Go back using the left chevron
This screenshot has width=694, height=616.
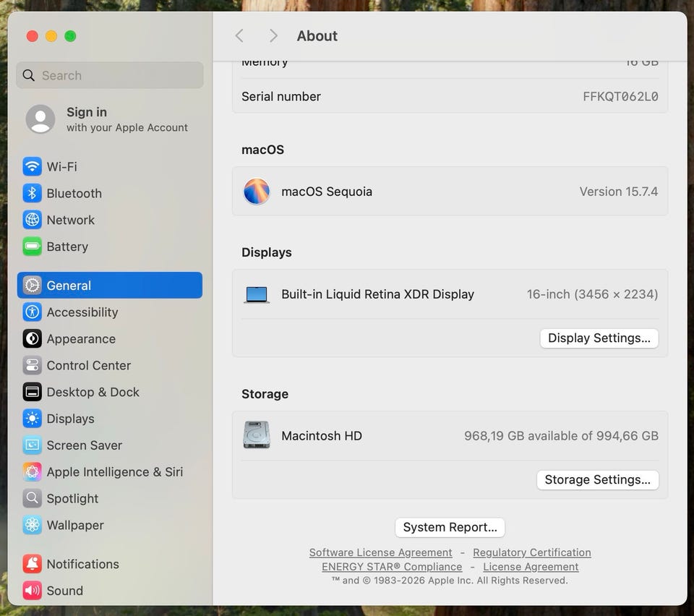(x=239, y=35)
